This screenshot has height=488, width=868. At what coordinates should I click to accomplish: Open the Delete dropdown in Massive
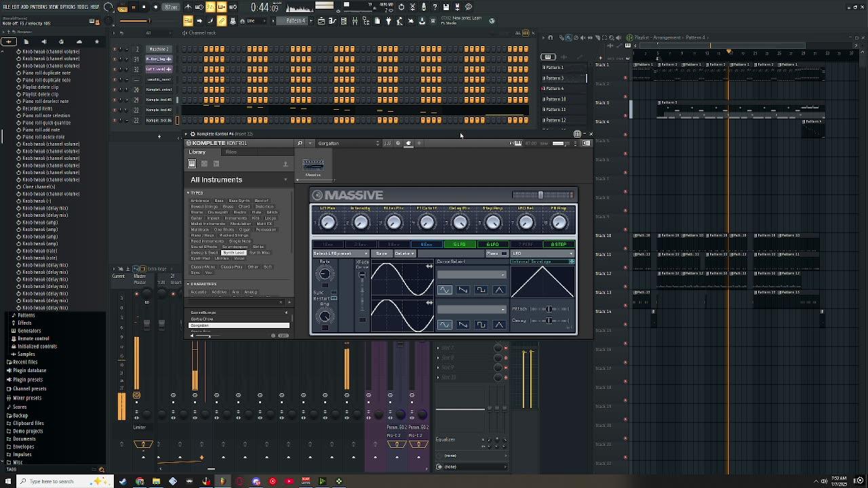click(404, 253)
